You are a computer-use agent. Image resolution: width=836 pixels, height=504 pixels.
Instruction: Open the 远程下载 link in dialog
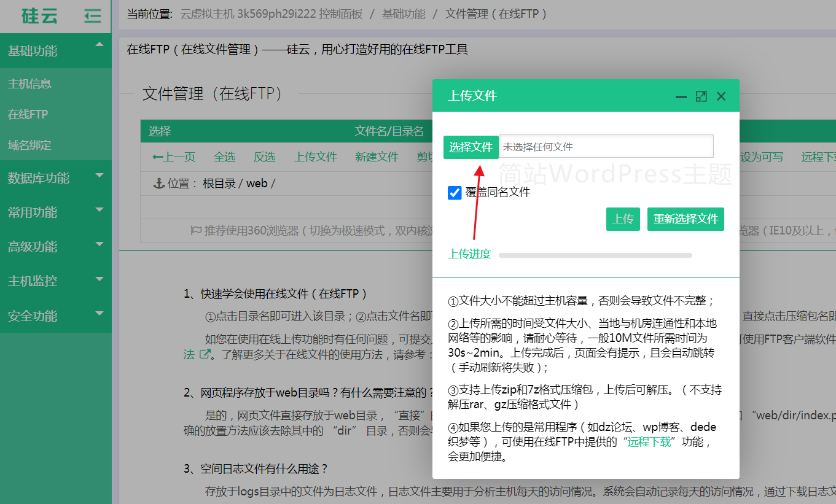[x=649, y=442]
